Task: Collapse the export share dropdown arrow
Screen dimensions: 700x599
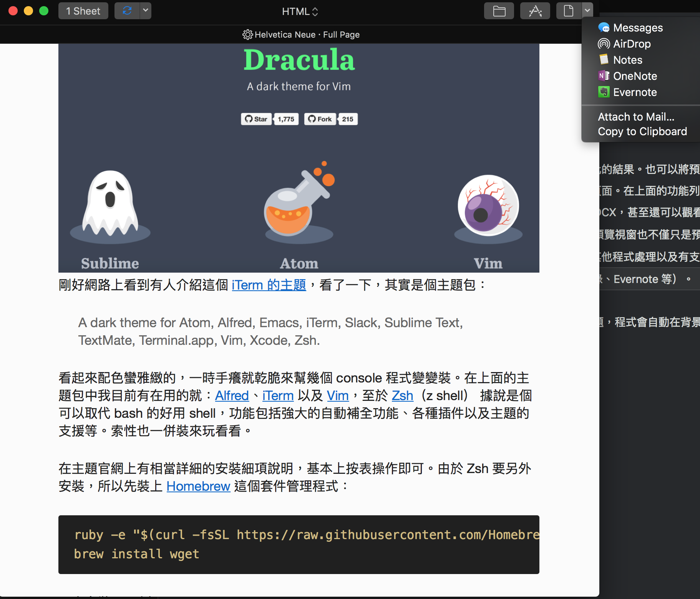Action: click(587, 11)
